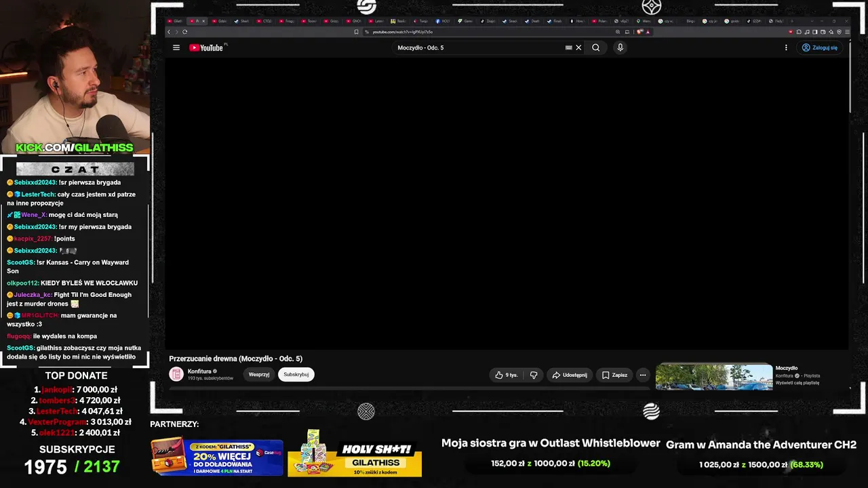Open the YouTube guide hamburger menu

pyautogui.click(x=176, y=47)
